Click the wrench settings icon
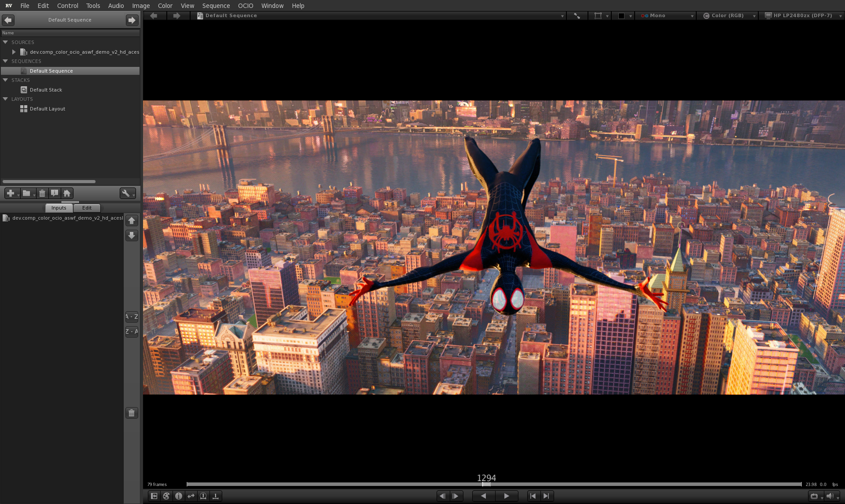This screenshot has height=504, width=845. pos(126,193)
